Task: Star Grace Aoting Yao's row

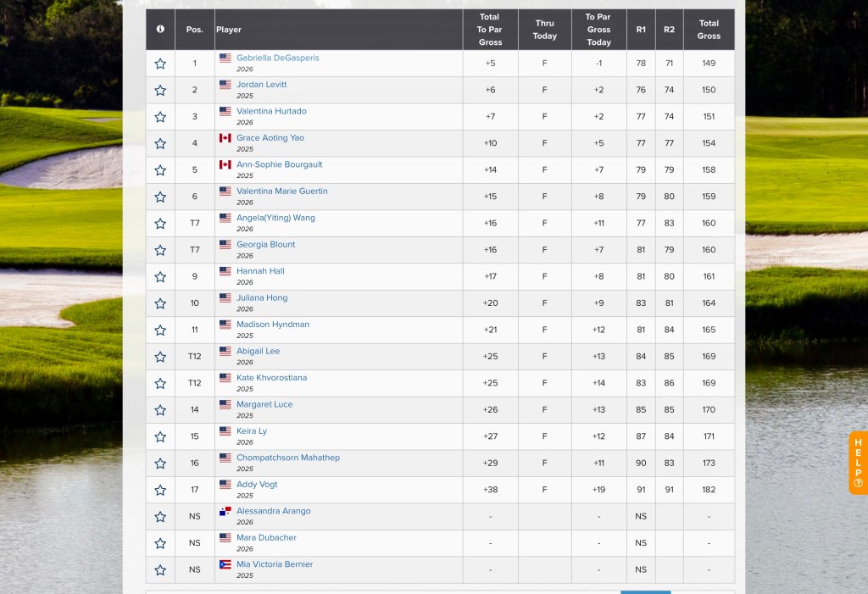Action: tap(160, 144)
